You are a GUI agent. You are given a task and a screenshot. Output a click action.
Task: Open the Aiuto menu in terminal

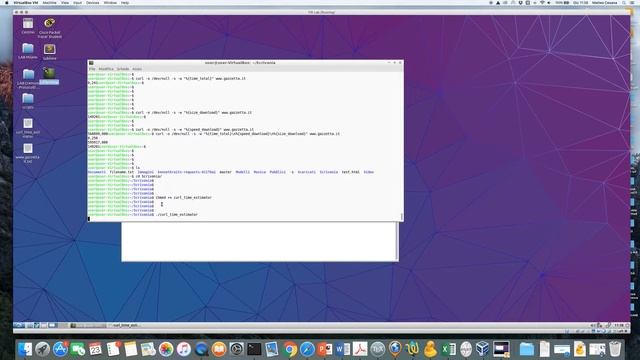pyautogui.click(x=137, y=69)
